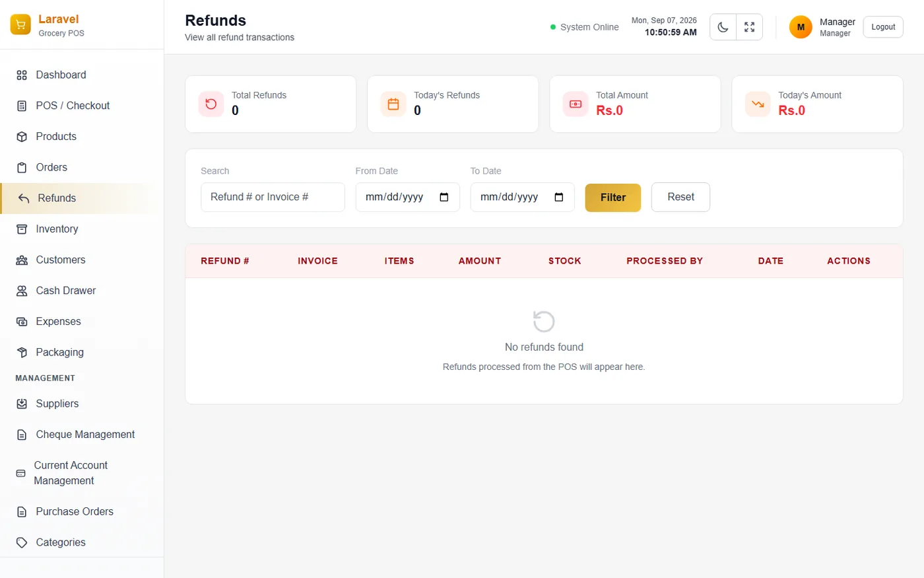Screen dimensions: 924x578
Task: Click the Inventory archive icon
Action: tap(22, 229)
